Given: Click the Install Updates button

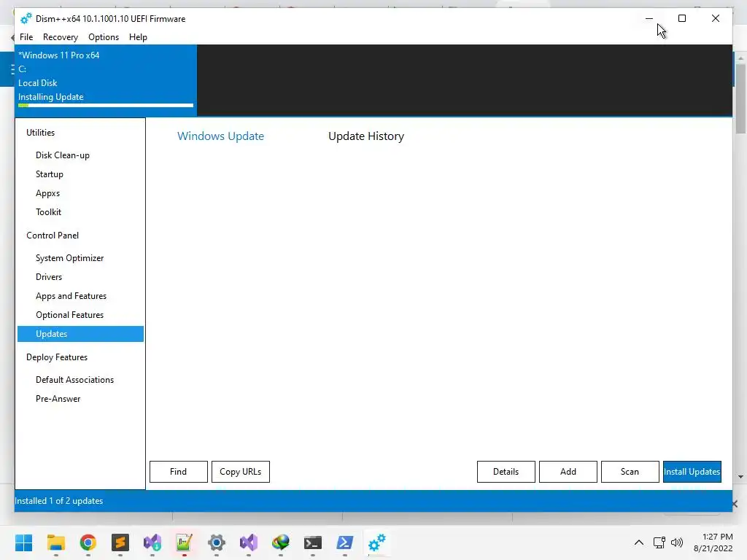Looking at the screenshot, I should (x=692, y=472).
